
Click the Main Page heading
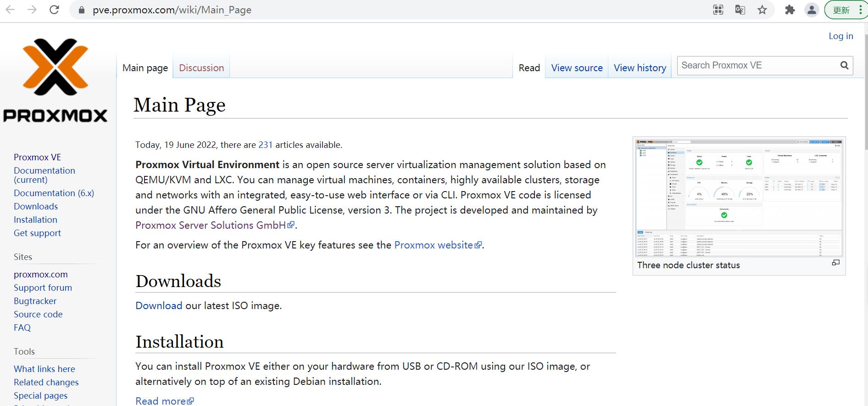coord(179,105)
